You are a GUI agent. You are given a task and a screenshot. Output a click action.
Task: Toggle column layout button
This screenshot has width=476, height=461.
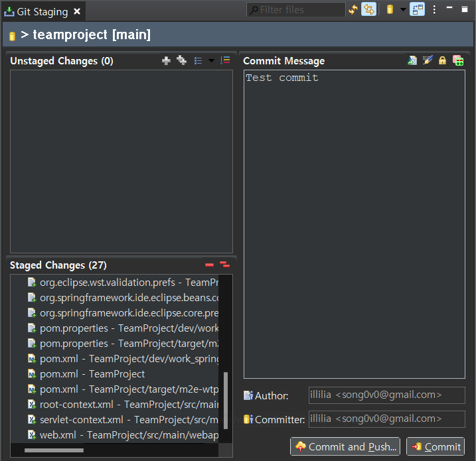click(418, 9)
